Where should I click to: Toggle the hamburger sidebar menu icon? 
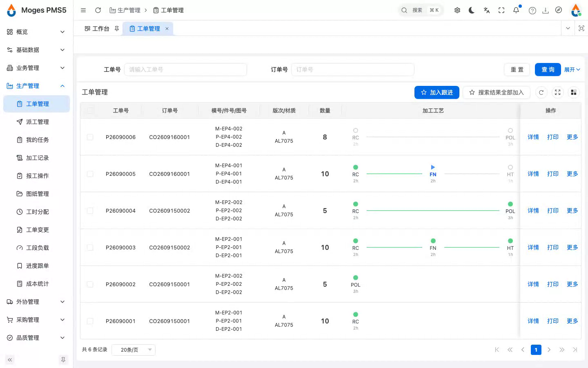tap(83, 10)
